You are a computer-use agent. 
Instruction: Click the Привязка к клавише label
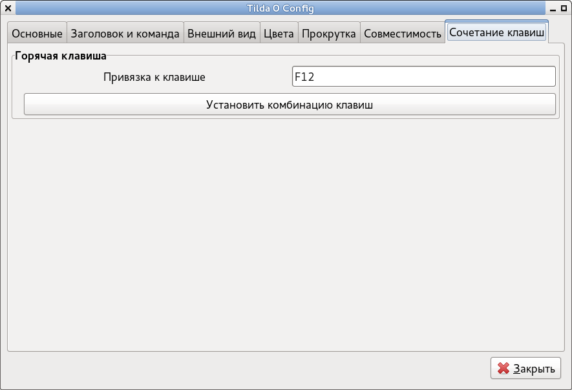point(154,77)
